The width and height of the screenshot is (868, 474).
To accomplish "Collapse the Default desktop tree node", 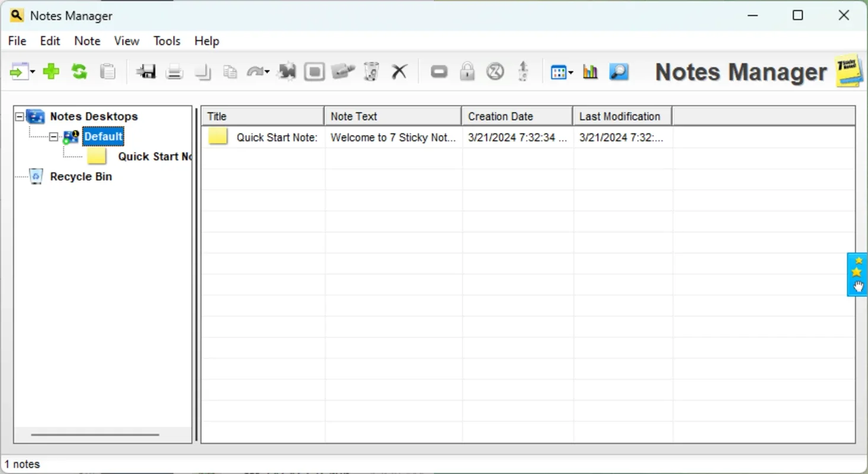I will [54, 137].
